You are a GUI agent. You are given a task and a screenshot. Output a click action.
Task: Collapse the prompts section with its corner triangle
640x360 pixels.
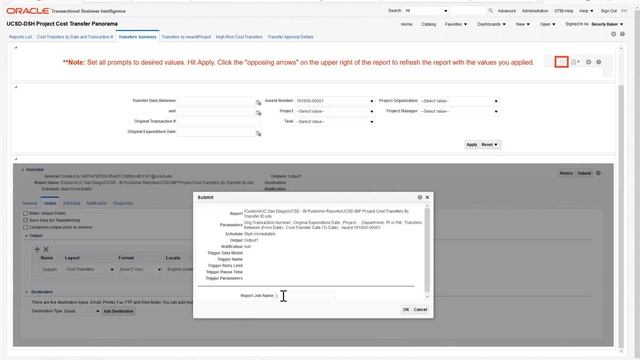click(16, 87)
